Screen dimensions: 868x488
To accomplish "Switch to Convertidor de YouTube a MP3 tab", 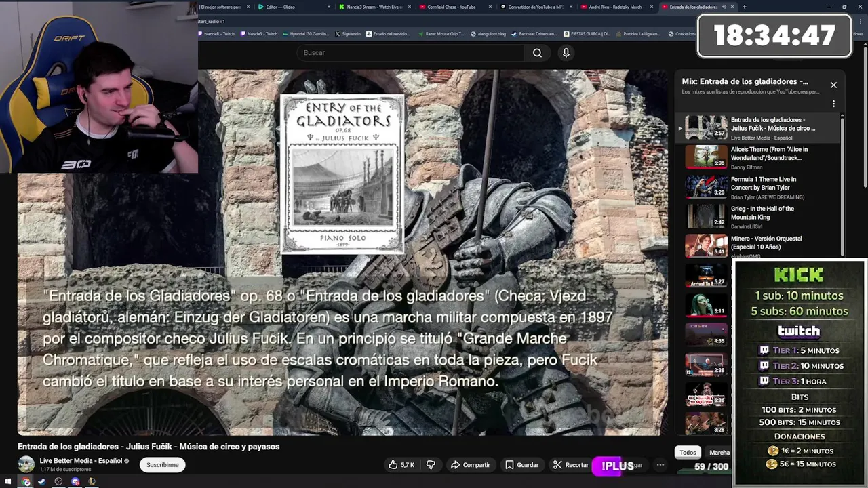I will pyautogui.click(x=534, y=7).
